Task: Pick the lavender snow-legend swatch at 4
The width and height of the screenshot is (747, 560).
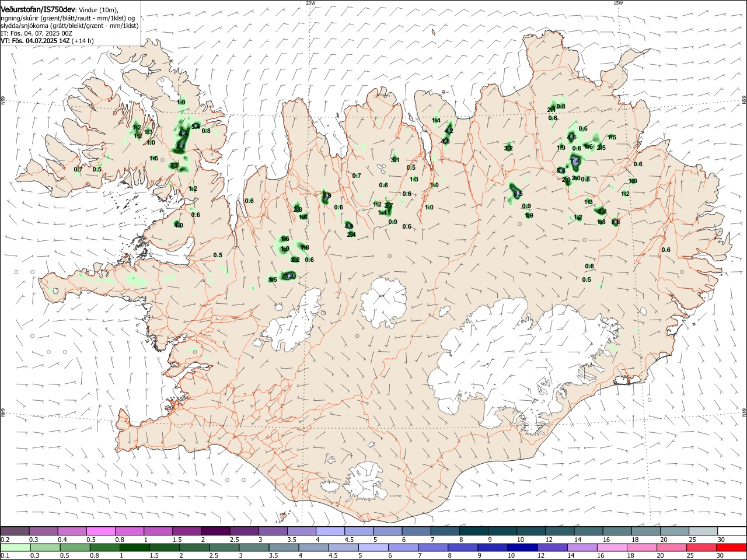Action: [330, 531]
